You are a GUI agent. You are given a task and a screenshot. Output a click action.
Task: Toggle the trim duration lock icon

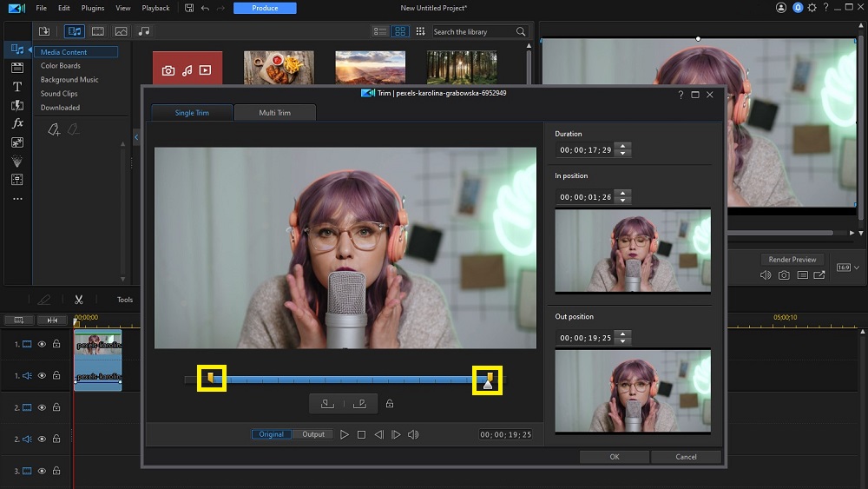click(390, 404)
